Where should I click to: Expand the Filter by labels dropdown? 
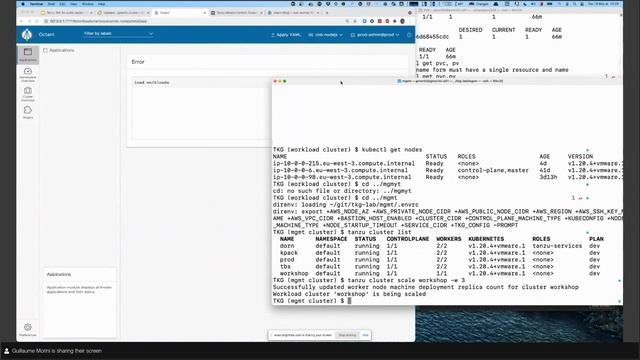pos(118,33)
